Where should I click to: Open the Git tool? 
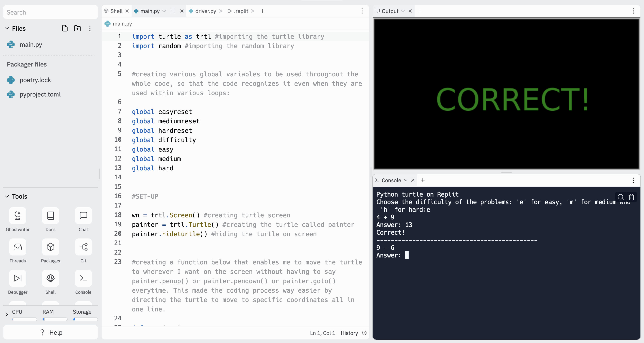coord(83,247)
